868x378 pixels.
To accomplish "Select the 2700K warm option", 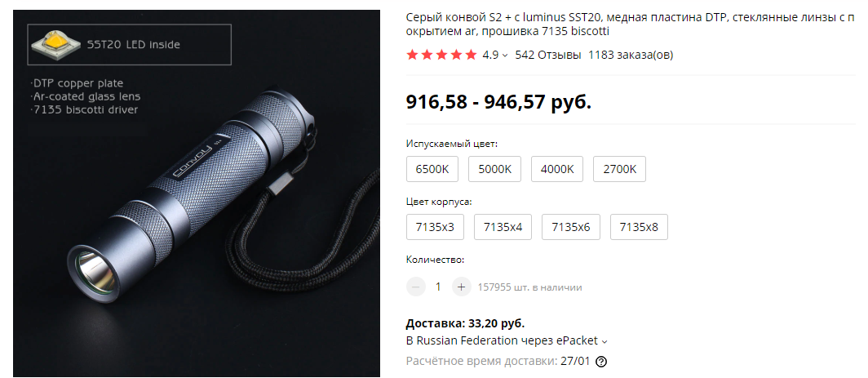I will pyautogui.click(x=619, y=169).
